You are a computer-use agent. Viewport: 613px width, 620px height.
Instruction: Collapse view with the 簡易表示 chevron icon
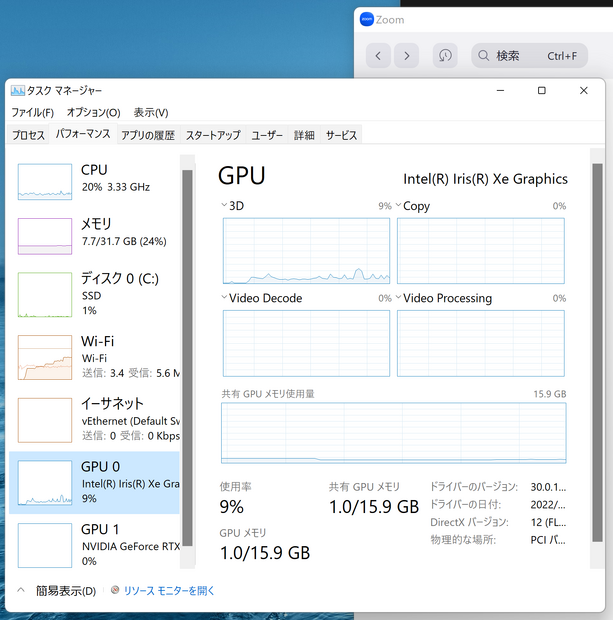coord(22,591)
